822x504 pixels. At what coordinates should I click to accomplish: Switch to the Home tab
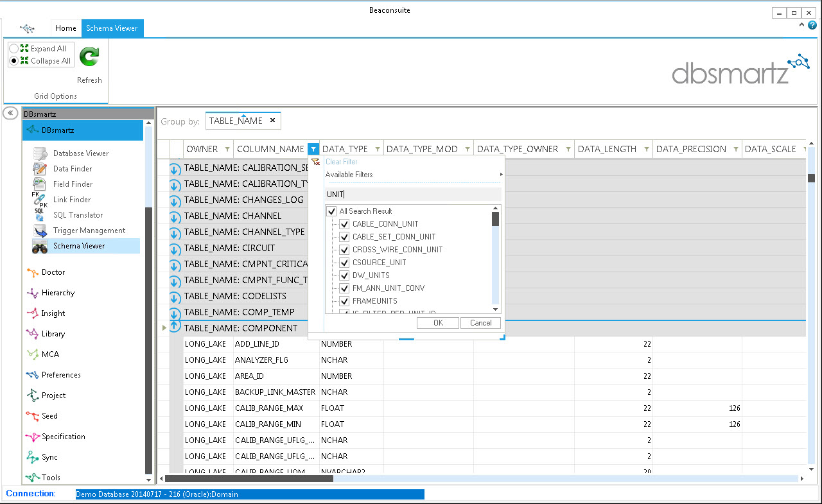pyautogui.click(x=66, y=28)
